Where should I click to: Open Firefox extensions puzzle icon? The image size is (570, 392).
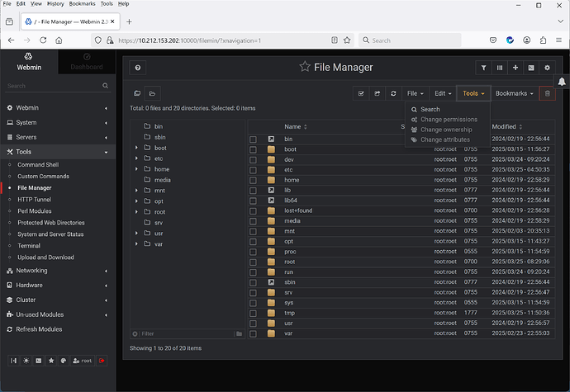tap(543, 40)
